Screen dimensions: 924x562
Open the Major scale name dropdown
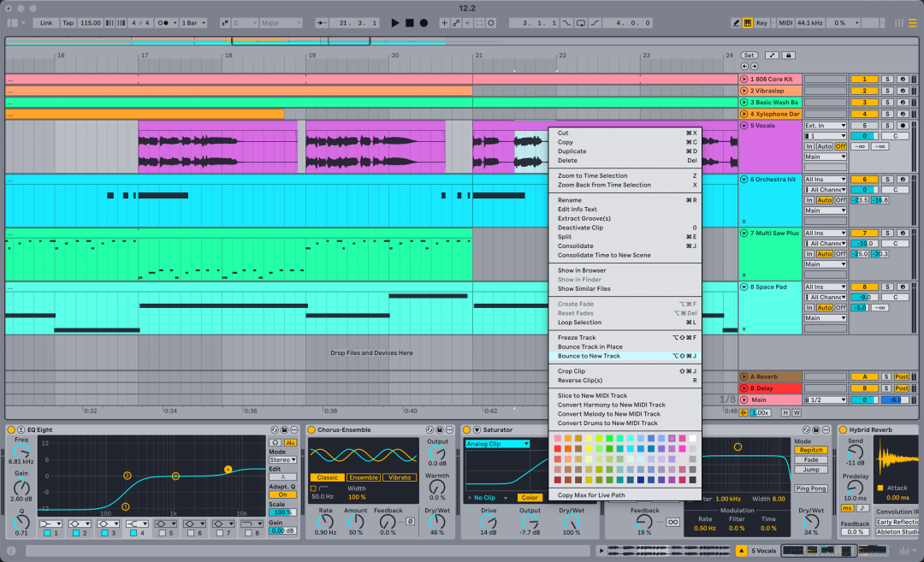click(281, 23)
